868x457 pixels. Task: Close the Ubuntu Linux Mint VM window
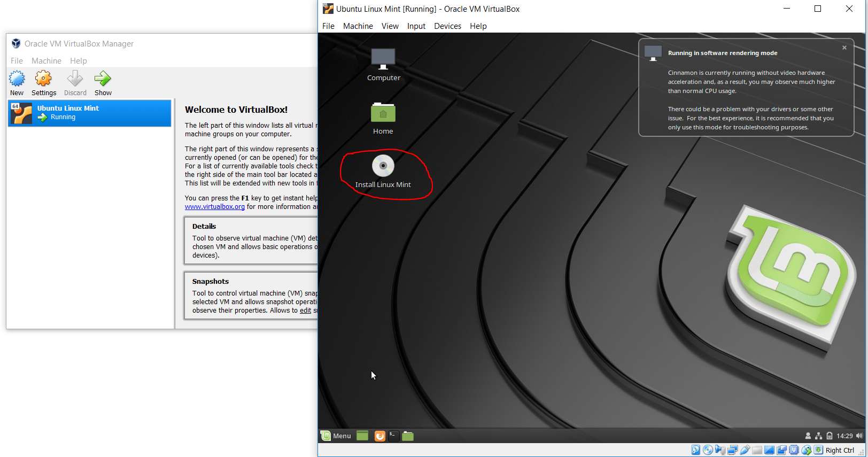coord(849,9)
